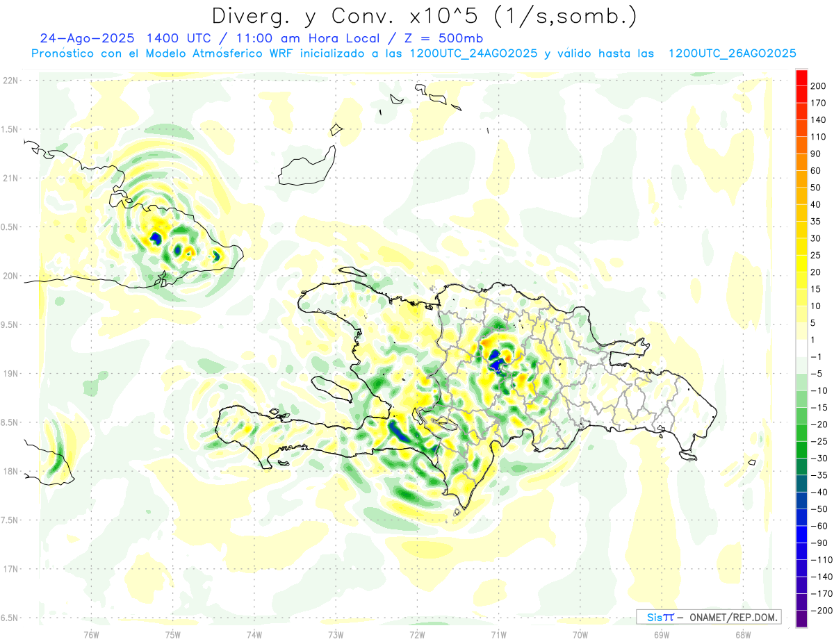The height and width of the screenshot is (644, 834).
Task: Click the positive '90' colorbar label
Action: point(816,154)
